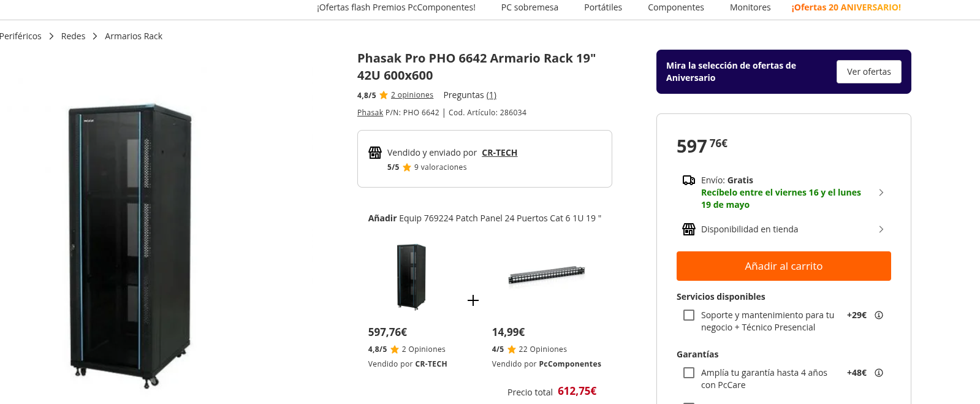Click the Ver ofertas button

click(869, 72)
